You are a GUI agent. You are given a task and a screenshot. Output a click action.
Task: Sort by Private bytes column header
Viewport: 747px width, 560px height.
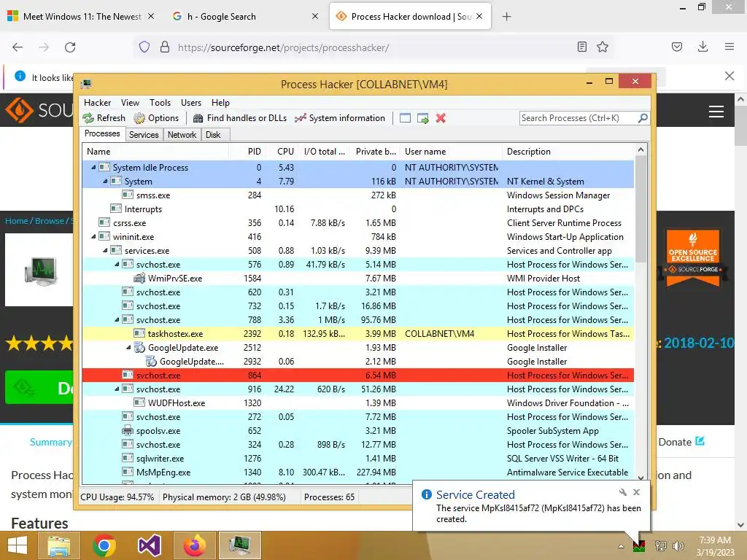point(376,152)
